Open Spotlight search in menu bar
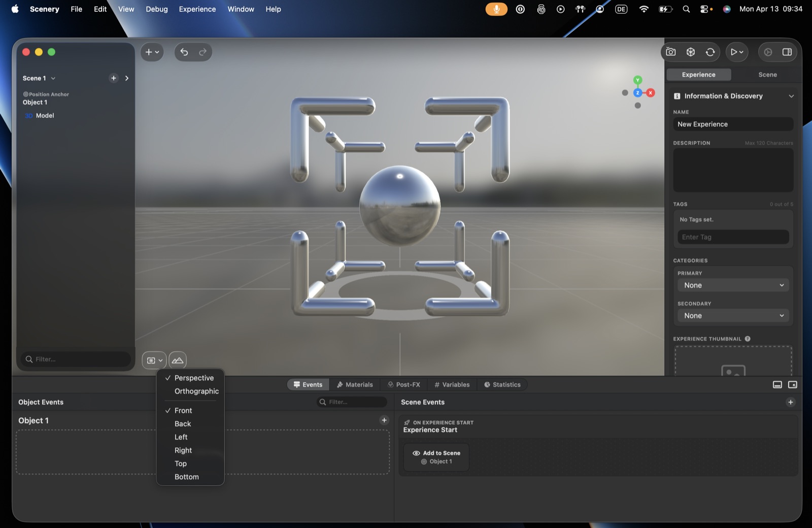Screen dimensions: 812x528 click(686, 9)
